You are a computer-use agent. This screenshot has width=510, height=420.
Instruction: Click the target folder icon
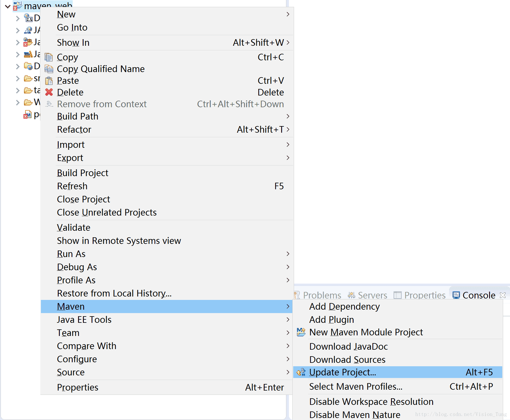tap(28, 90)
